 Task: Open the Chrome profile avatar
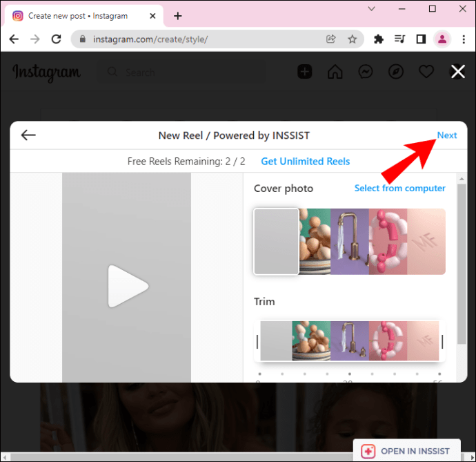(x=442, y=39)
